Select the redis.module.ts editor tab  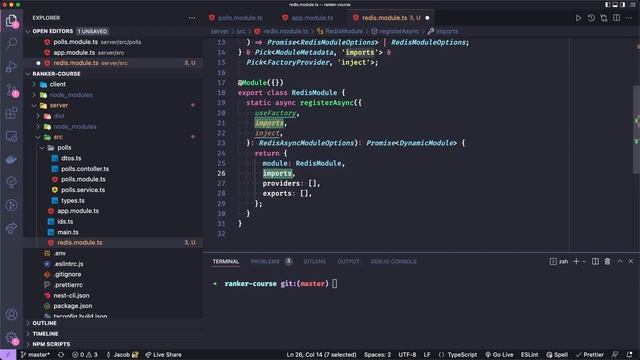pyautogui.click(x=391, y=18)
